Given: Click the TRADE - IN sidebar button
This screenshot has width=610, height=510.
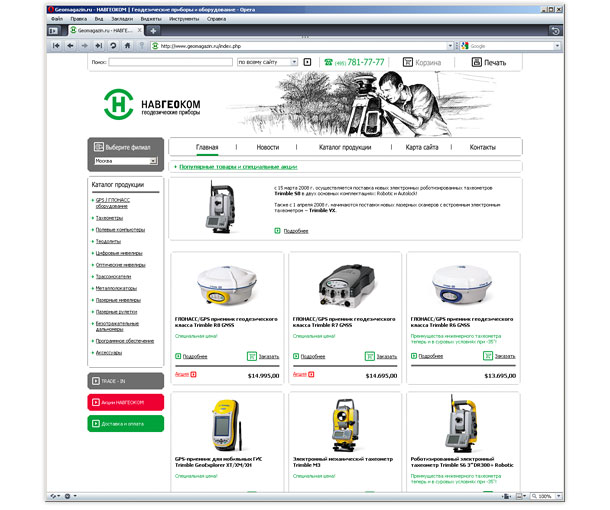Looking at the screenshot, I should (x=126, y=381).
